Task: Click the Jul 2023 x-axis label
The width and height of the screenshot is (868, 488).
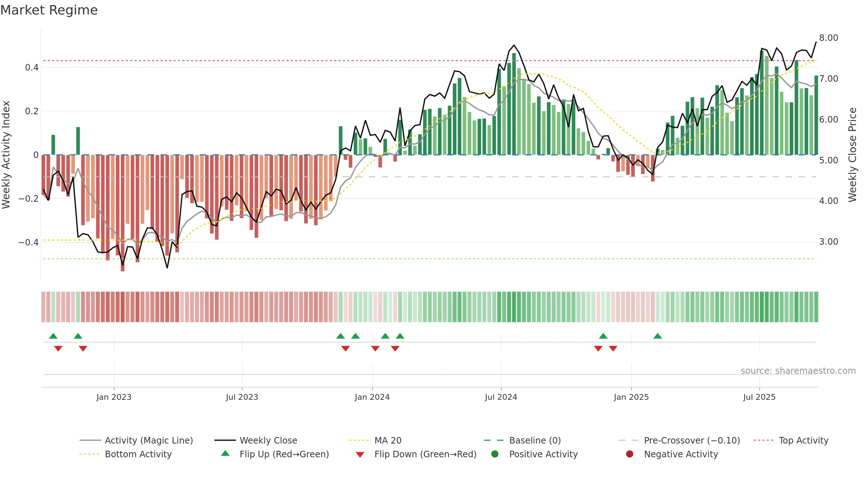Action: click(x=242, y=397)
